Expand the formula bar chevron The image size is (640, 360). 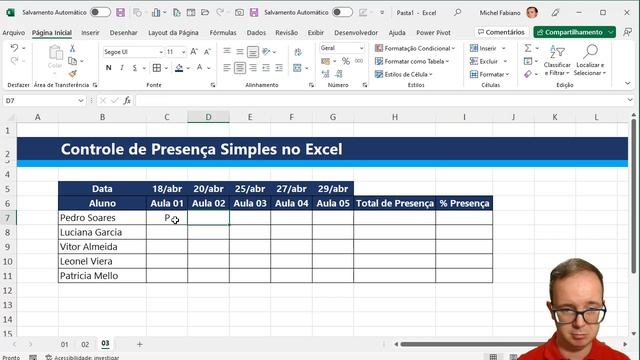630,100
